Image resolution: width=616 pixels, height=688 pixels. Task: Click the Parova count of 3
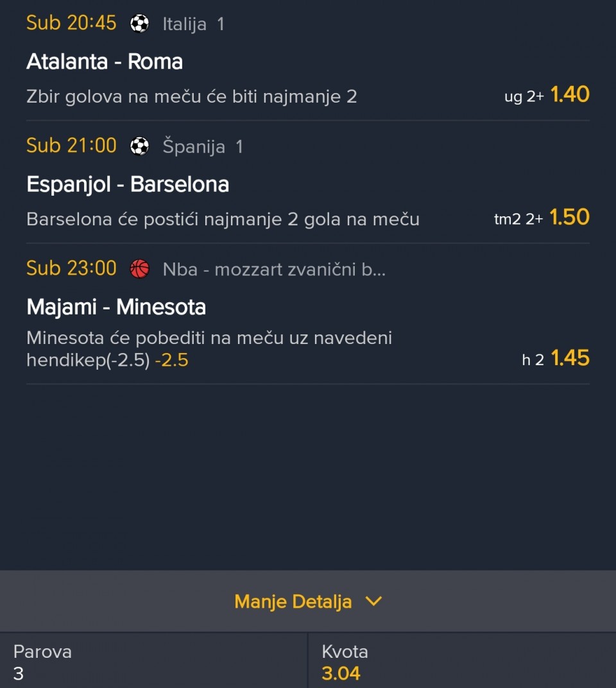[19, 674]
